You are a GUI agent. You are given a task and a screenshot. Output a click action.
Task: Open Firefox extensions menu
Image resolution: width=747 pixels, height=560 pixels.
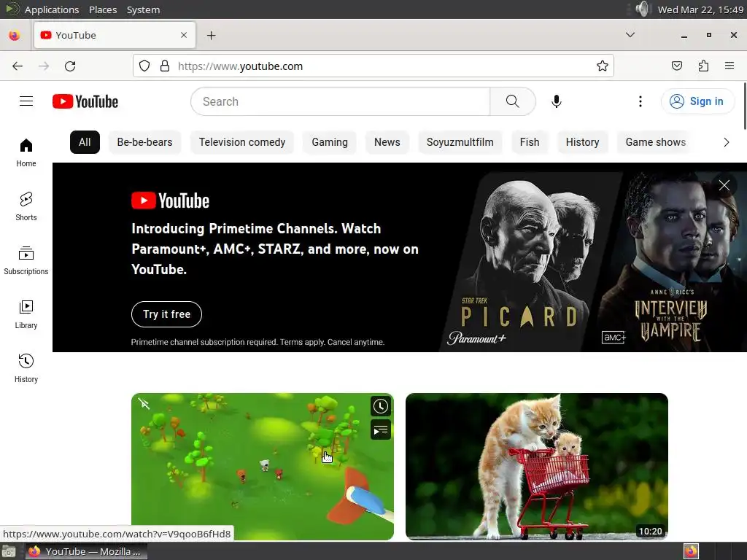click(x=703, y=66)
